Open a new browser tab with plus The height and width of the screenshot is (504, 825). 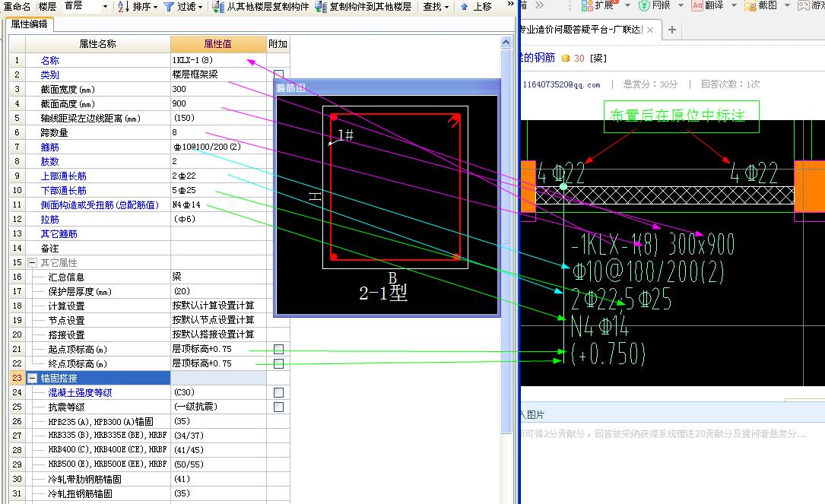(672, 30)
